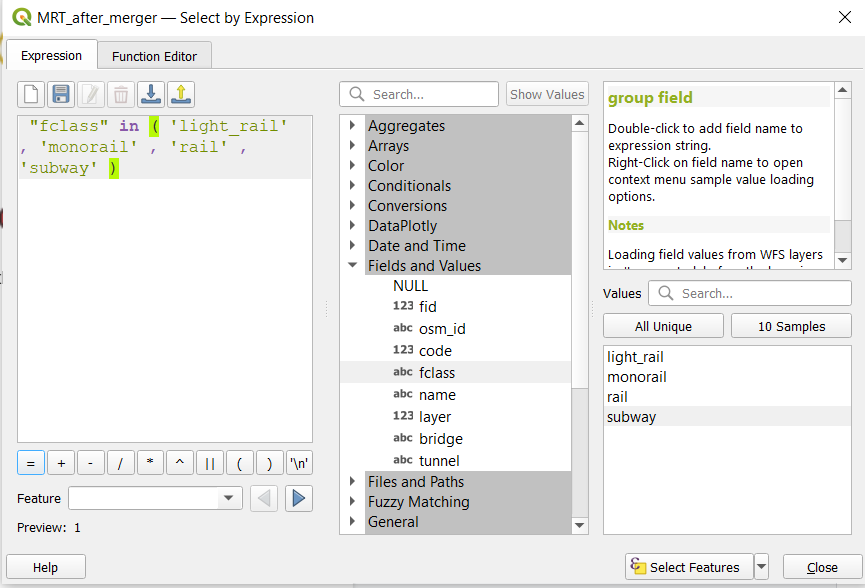Collapse the Fields and Values group
The height and width of the screenshot is (588, 865).
coord(352,266)
